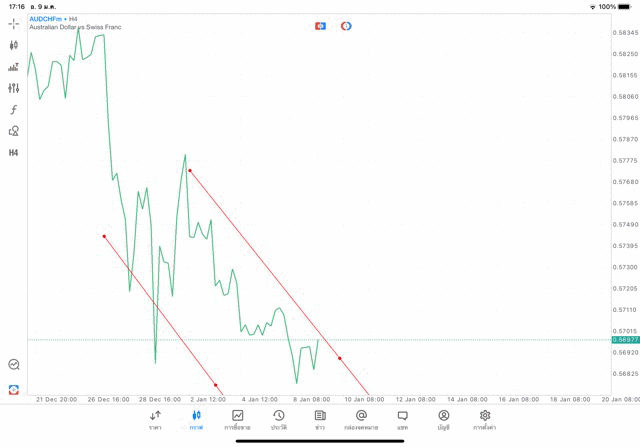Open the f-shaped indicators icon
The height and width of the screenshot is (447, 640).
[x=13, y=109]
